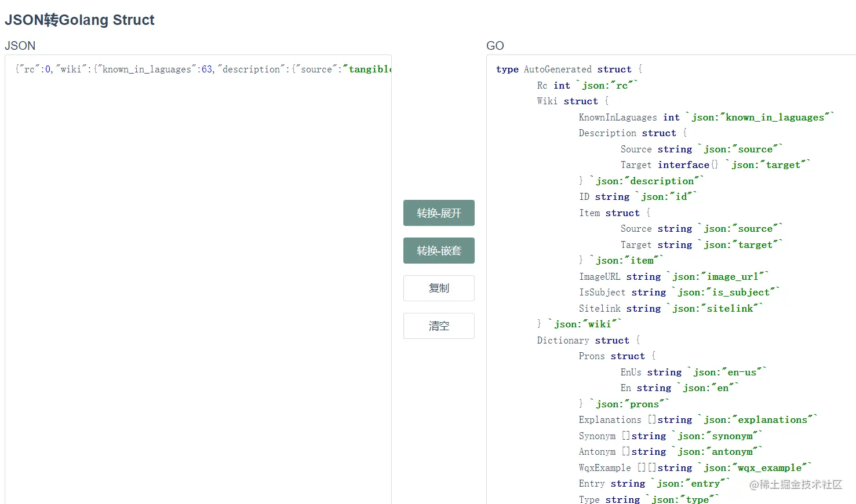Click the 'Explanations []string' line

pos(698,419)
